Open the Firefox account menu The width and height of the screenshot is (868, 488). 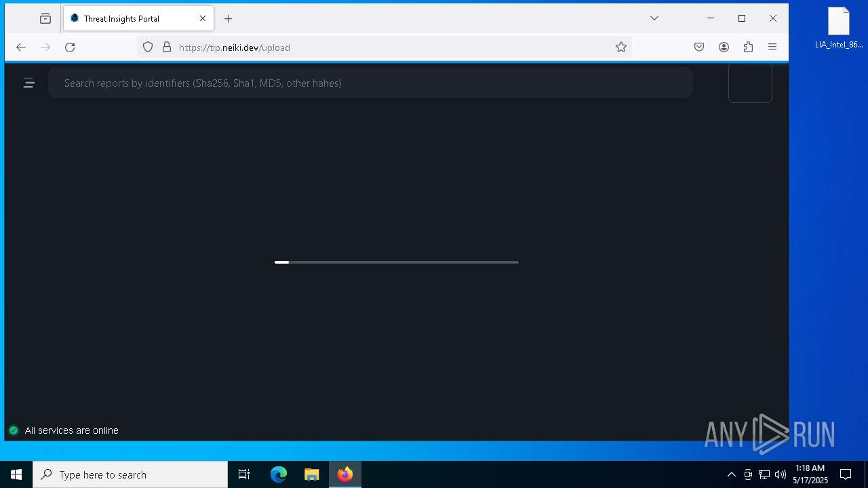[724, 47]
